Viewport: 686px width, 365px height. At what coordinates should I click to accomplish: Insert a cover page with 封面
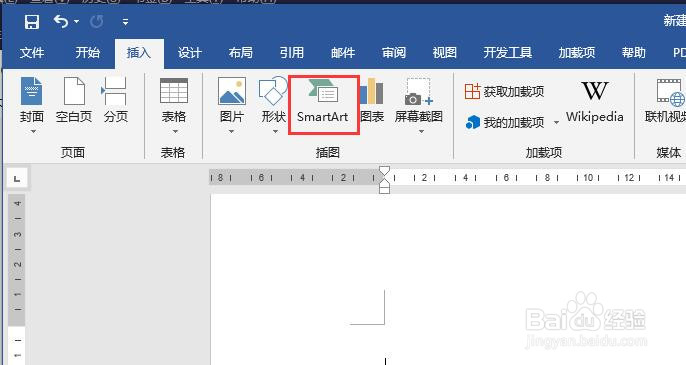(32, 100)
